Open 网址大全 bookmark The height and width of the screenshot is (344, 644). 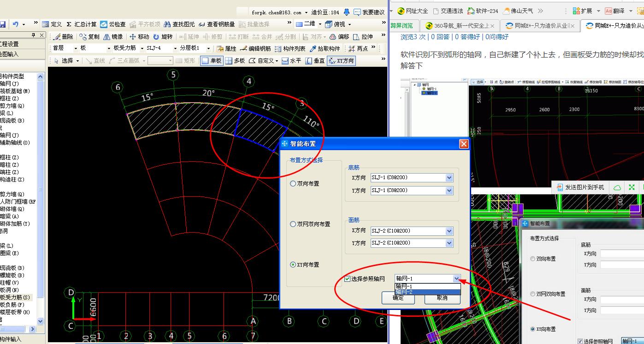point(413,11)
